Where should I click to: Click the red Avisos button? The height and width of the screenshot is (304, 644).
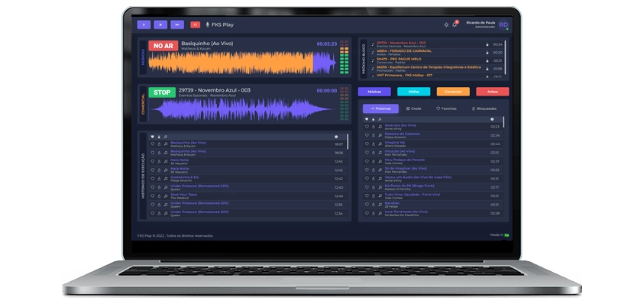point(493,92)
